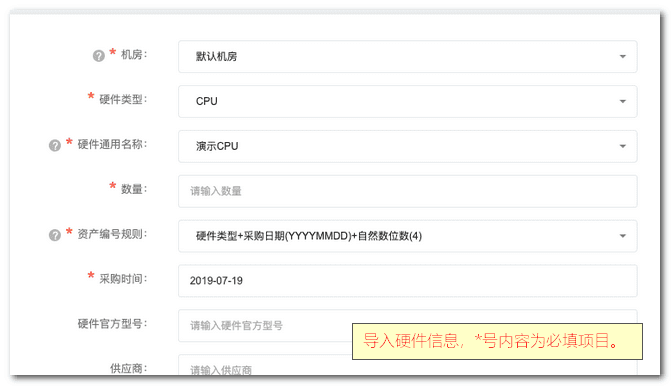Click the 数量 label text
The image size is (671, 386).
(x=134, y=189)
